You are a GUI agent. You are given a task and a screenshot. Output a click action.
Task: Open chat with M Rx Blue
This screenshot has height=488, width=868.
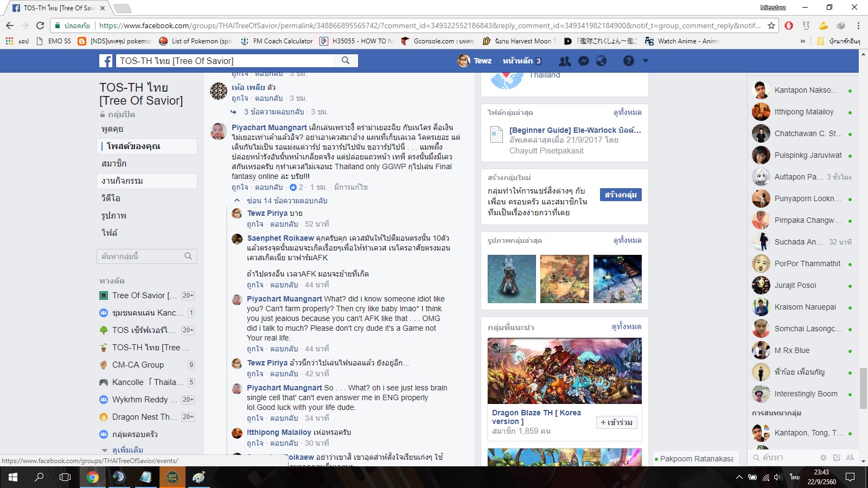[803, 351]
